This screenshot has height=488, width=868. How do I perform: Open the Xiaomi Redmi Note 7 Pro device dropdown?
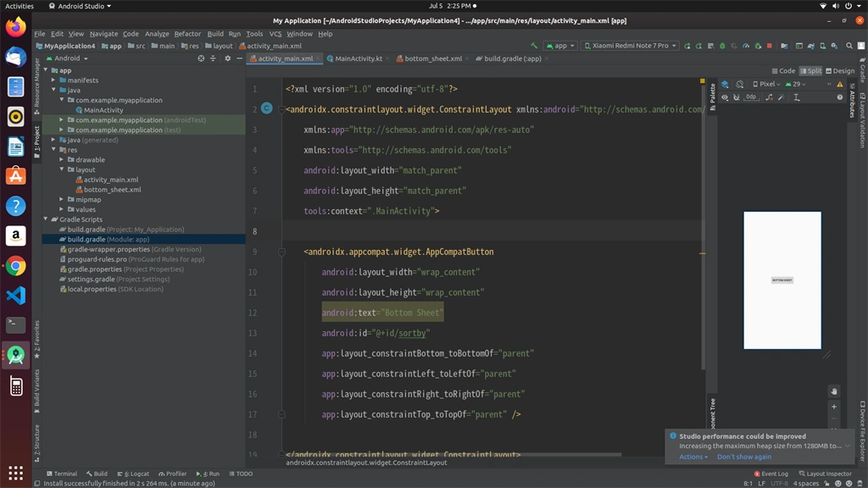point(630,46)
